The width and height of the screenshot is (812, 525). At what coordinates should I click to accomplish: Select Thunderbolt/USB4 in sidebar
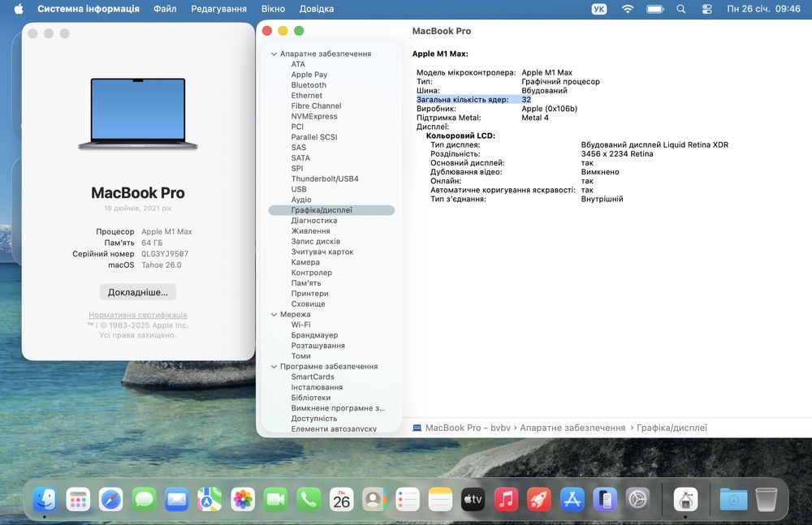pyautogui.click(x=325, y=179)
